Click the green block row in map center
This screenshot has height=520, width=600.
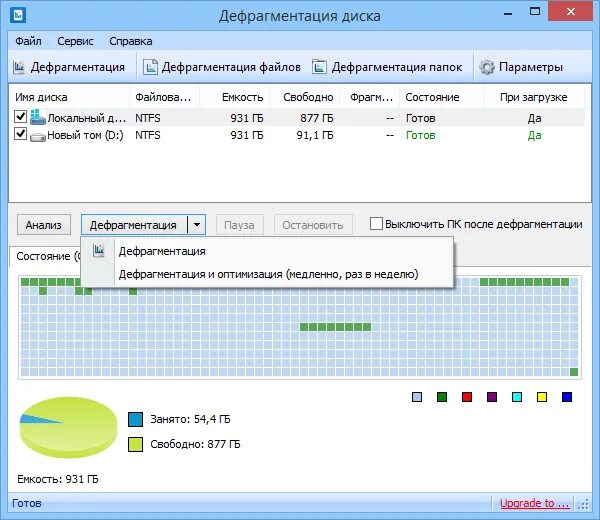(335, 327)
